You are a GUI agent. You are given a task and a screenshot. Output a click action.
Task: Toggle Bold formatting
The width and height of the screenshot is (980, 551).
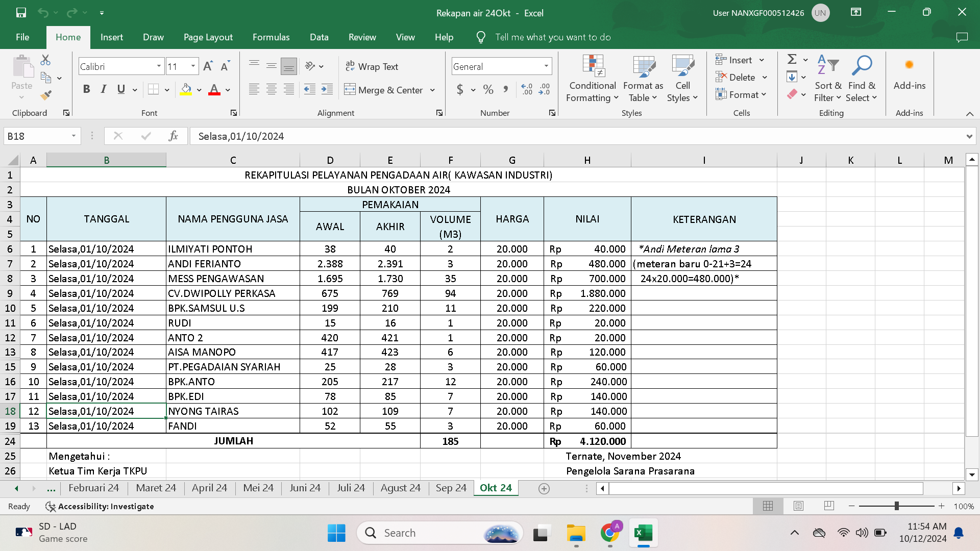(86, 90)
